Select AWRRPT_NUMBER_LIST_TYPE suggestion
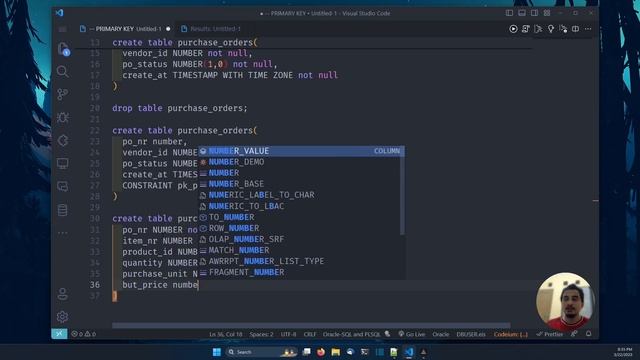 click(x=299, y=261)
